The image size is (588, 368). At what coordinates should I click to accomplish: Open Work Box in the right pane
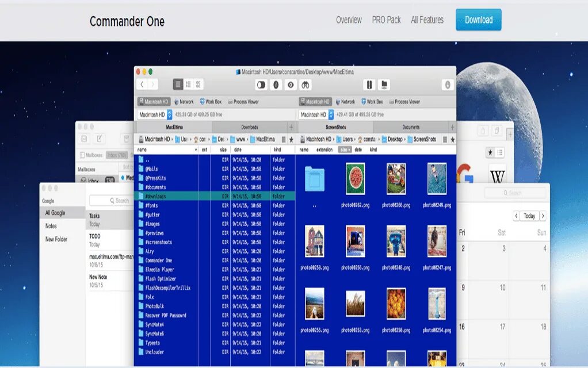pyautogui.click(x=372, y=102)
